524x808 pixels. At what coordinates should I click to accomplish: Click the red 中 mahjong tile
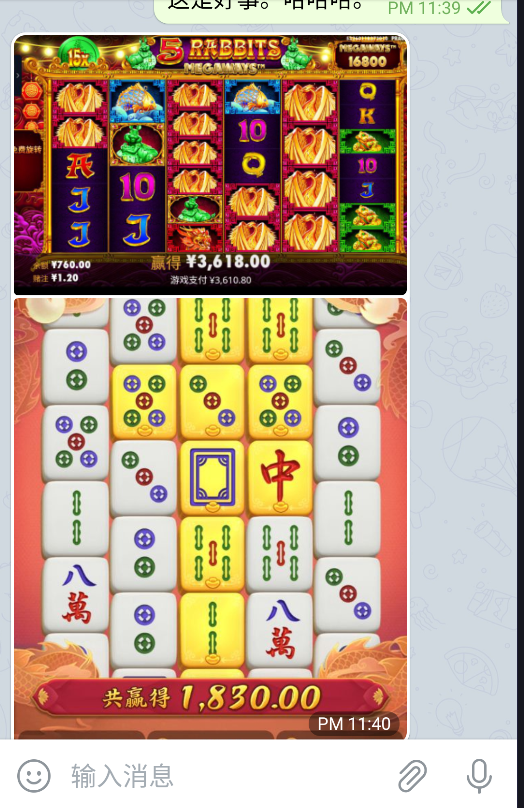click(280, 478)
